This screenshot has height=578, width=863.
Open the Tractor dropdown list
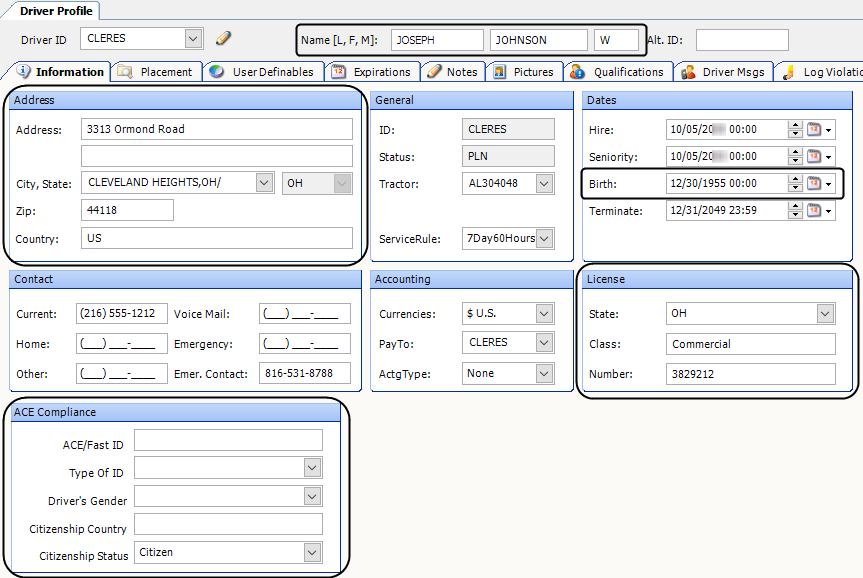click(x=544, y=184)
